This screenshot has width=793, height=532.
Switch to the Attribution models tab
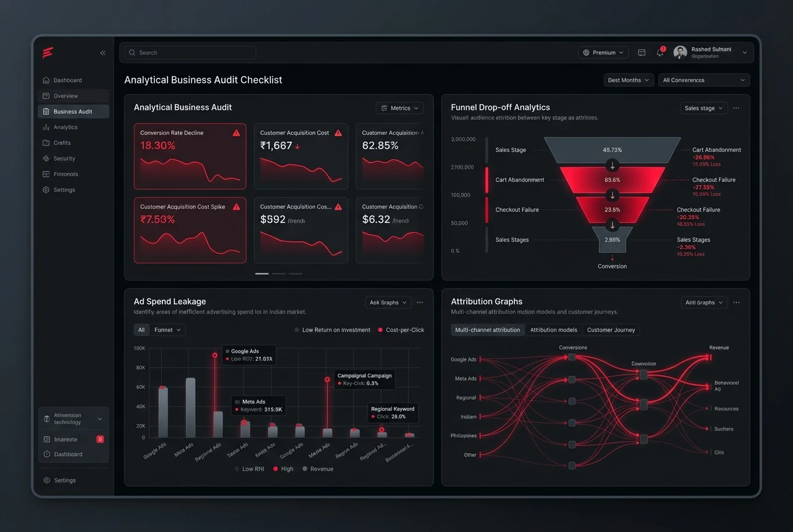point(553,330)
